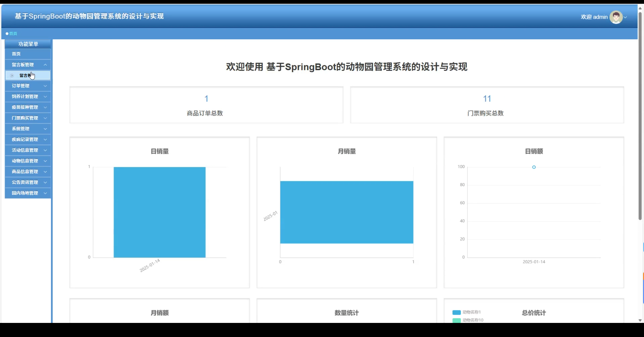
Task: Click the page scrollbar down arrow
Action: (640, 320)
